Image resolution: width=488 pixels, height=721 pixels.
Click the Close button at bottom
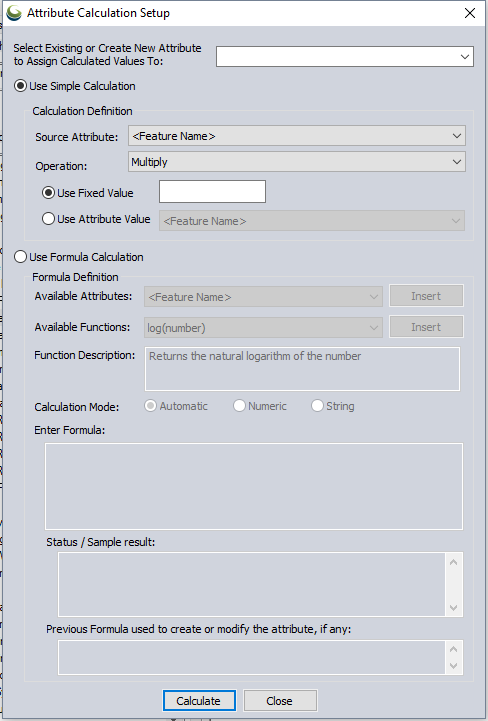[280, 701]
